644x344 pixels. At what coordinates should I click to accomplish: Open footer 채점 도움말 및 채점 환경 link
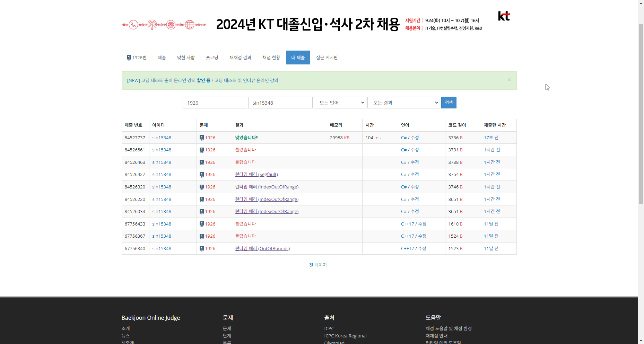[449, 328]
